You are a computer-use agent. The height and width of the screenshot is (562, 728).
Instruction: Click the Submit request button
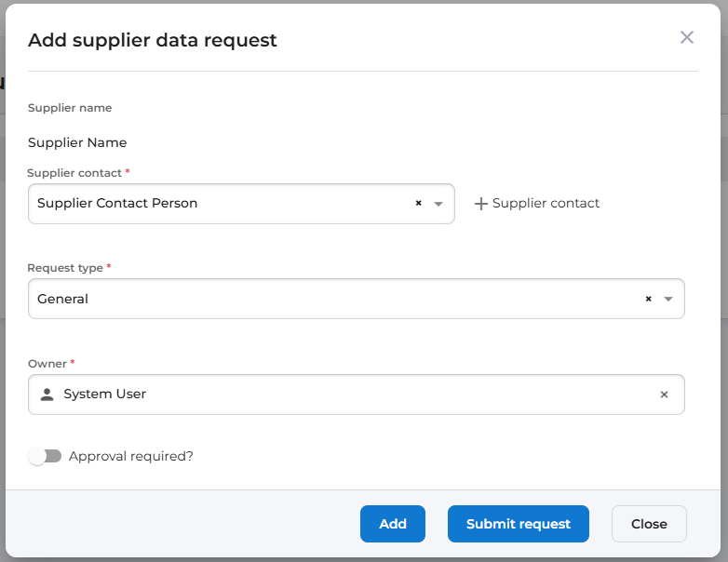tap(518, 524)
